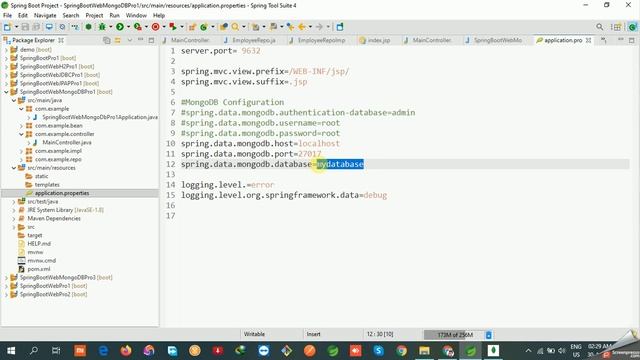Screen dimensions: 640x360
Task: Click the Coverage run icon
Action: coord(138,27)
